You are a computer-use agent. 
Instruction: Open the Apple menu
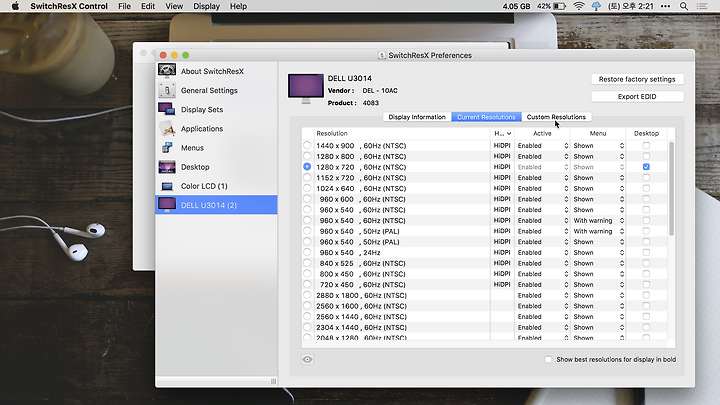[x=15, y=6]
